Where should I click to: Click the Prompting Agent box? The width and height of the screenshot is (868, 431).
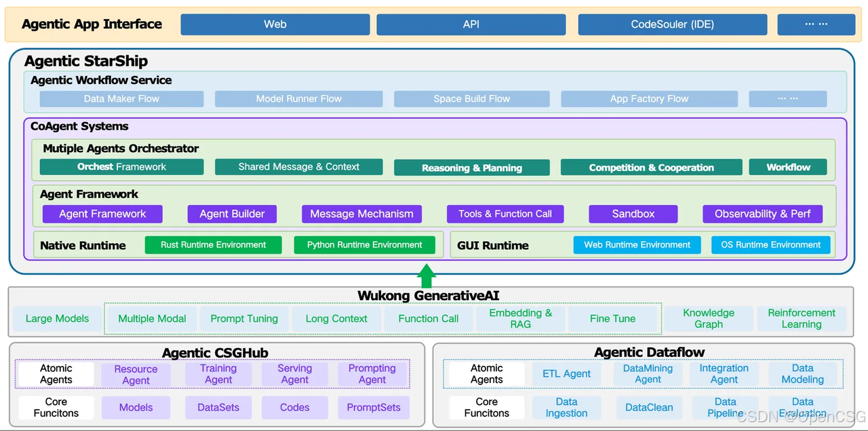point(372,374)
